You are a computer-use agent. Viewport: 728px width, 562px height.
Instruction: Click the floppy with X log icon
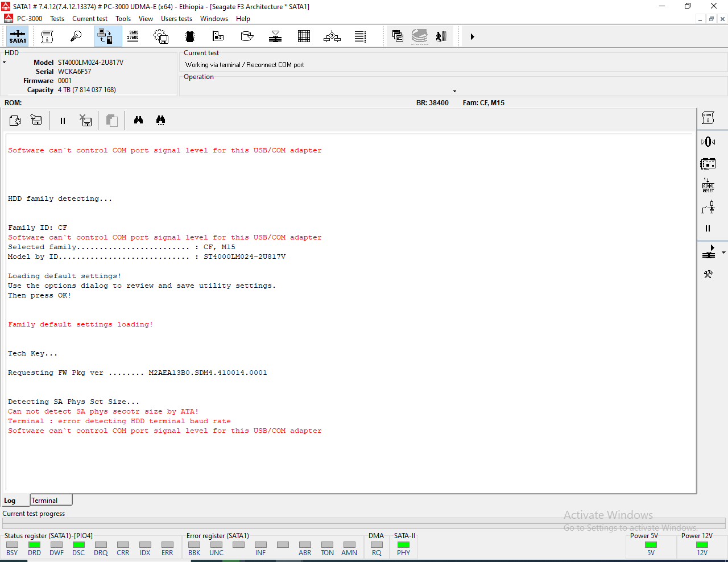coord(85,120)
